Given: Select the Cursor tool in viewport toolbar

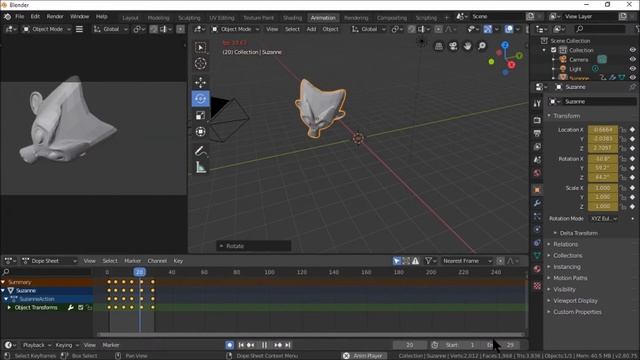Looking at the screenshot, I should [x=200, y=64].
